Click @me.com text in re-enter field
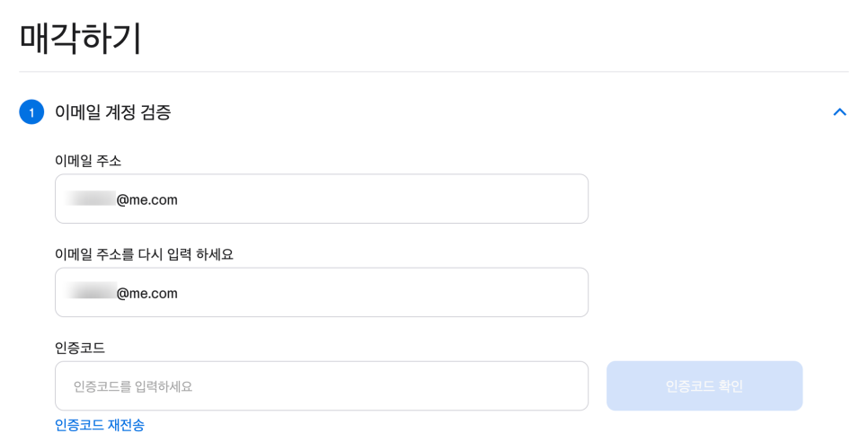 click(x=147, y=293)
